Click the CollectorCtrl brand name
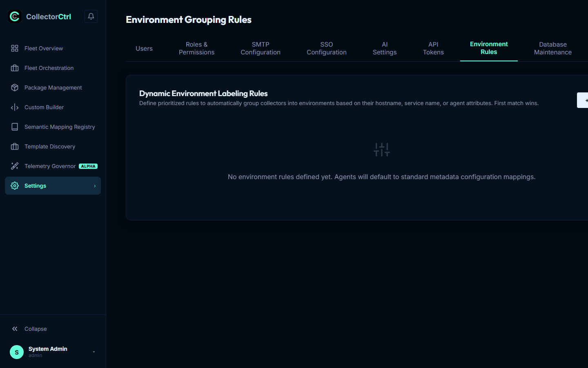The image size is (588, 368). click(49, 16)
